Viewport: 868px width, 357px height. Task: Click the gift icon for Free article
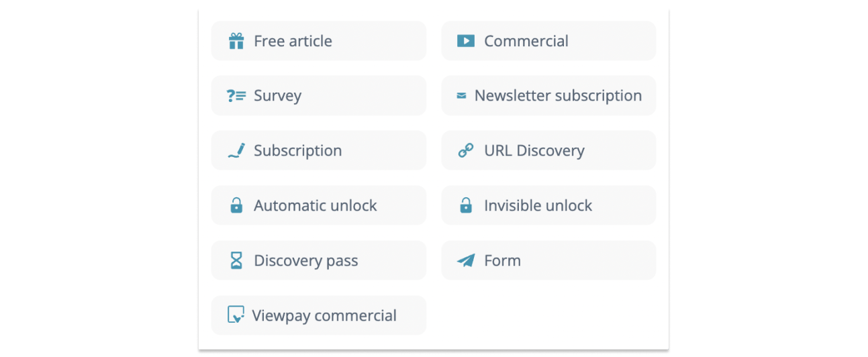click(x=236, y=42)
